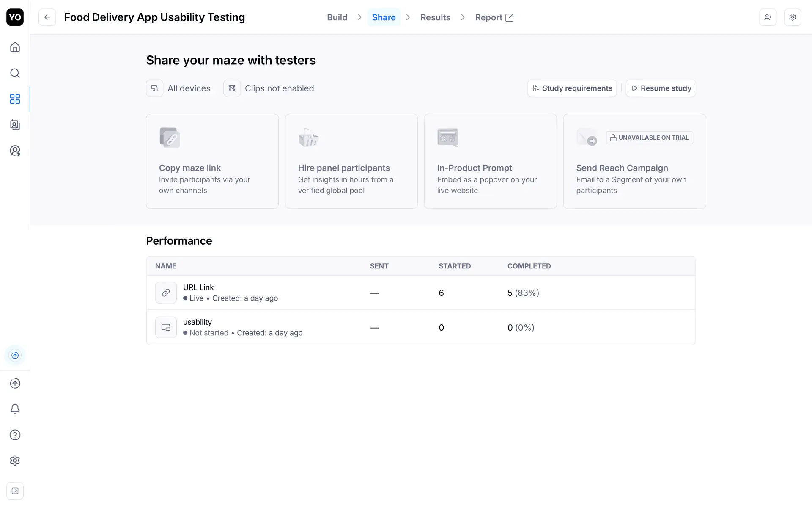Click the All devices icon button

pyautogui.click(x=154, y=88)
